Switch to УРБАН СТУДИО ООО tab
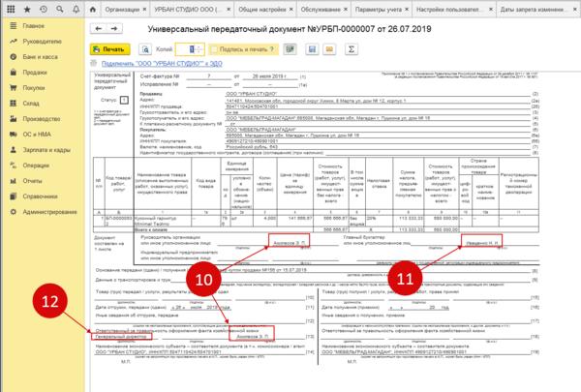 [x=186, y=10]
